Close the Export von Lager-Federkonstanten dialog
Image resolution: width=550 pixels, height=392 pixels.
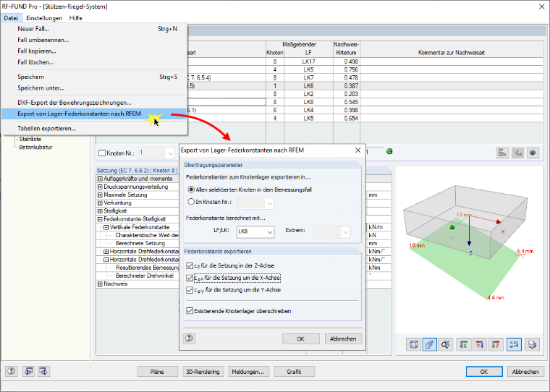pyautogui.click(x=357, y=150)
